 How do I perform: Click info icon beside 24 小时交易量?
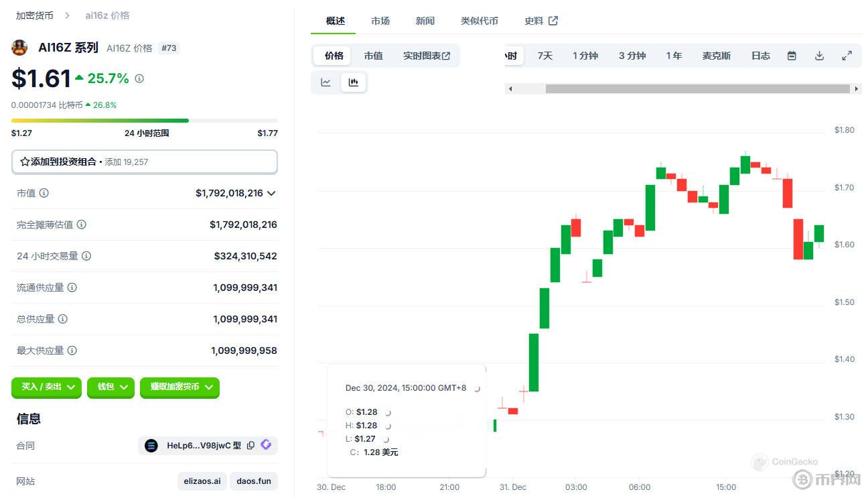point(86,256)
